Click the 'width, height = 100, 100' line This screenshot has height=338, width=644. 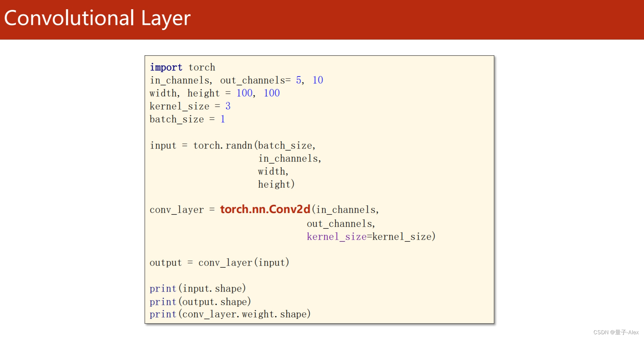point(215,93)
